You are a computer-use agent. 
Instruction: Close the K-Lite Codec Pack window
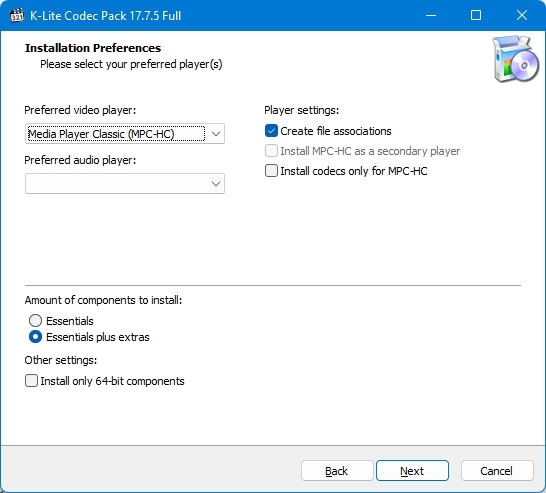point(522,15)
